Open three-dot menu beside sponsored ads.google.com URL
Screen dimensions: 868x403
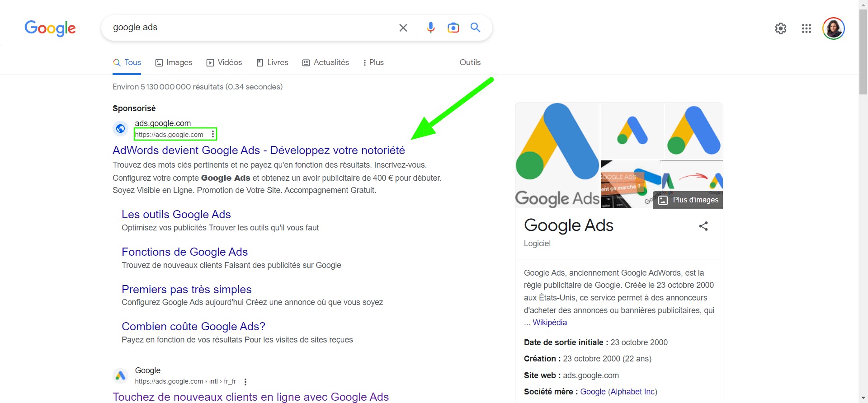pos(213,134)
